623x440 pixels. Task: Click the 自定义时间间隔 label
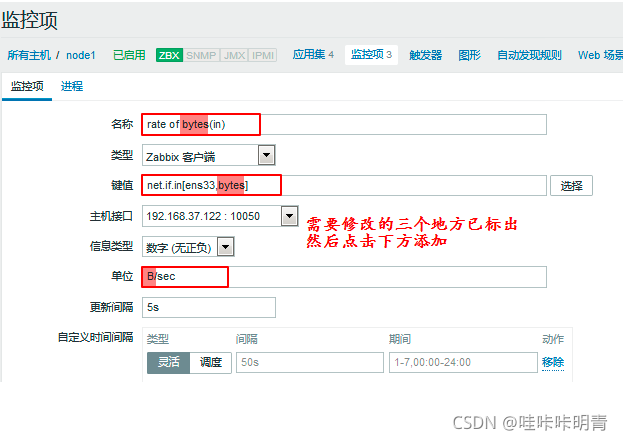click(x=95, y=337)
